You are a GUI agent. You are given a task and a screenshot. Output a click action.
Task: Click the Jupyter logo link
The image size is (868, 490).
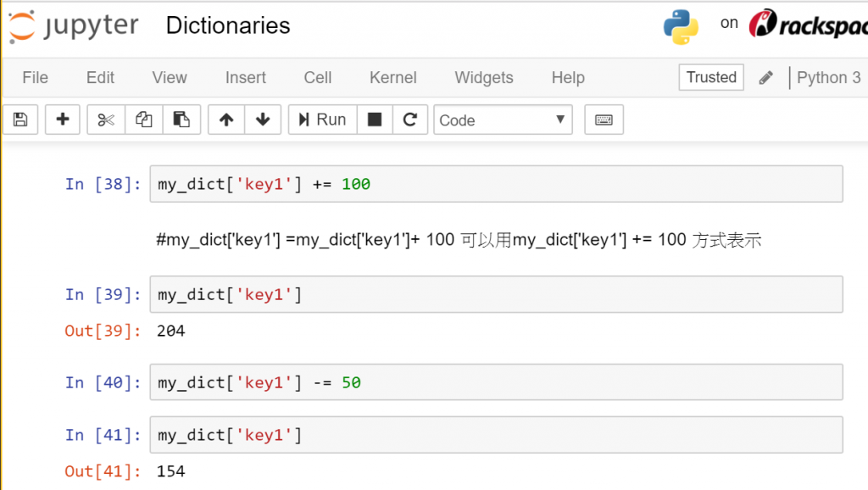(74, 26)
